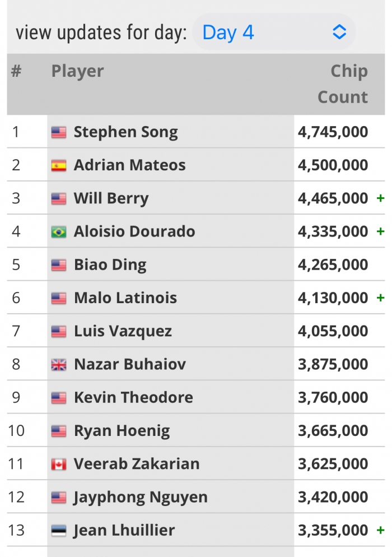Open Adrian Mateos player link

coord(129,165)
